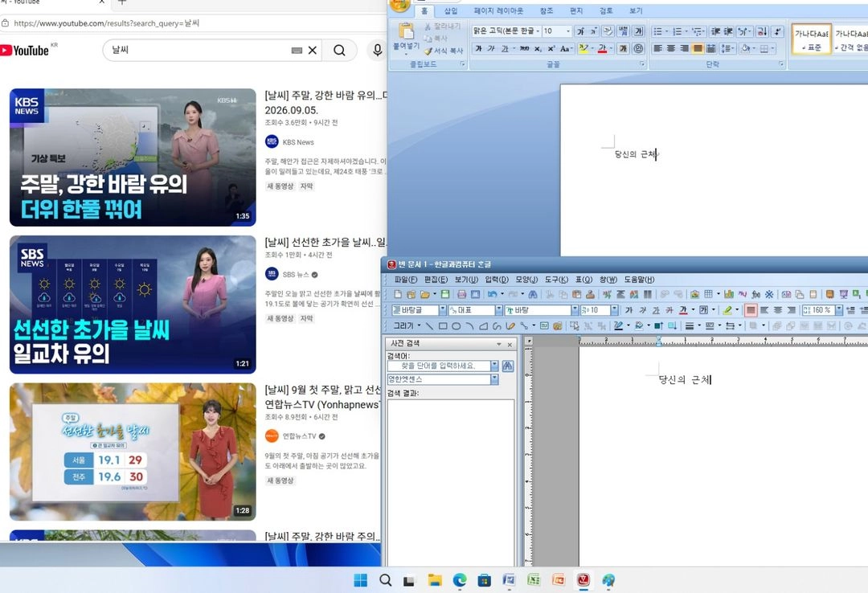
Task: Go to YouTube home via logo
Action: tap(26, 51)
